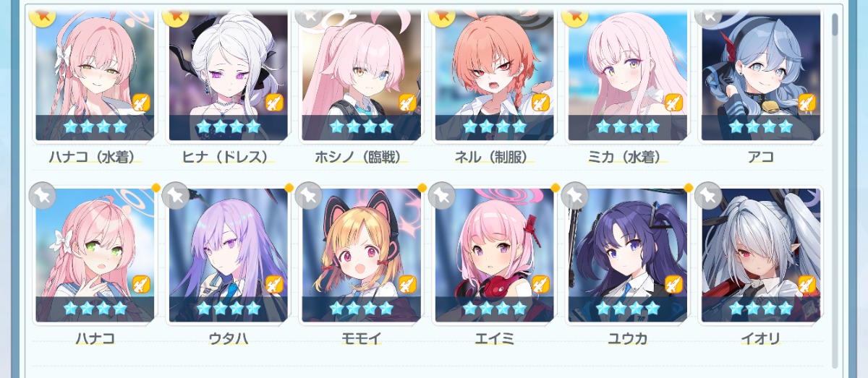This screenshot has height=378, width=868.
Task: Click the weapon badge icon on アコ's card
Action: [x=807, y=103]
